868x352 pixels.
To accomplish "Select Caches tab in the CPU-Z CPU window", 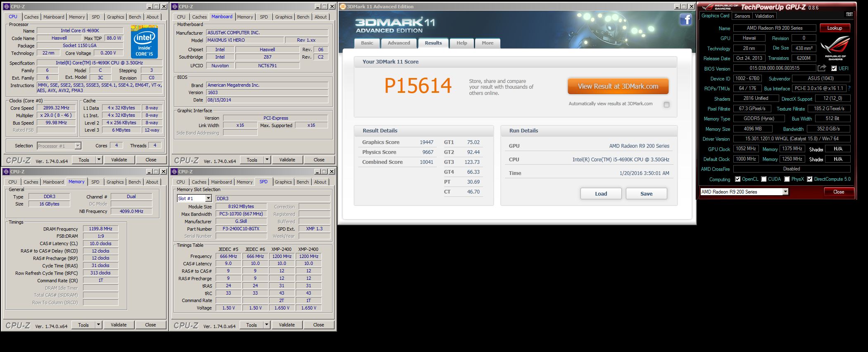I will (31, 17).
